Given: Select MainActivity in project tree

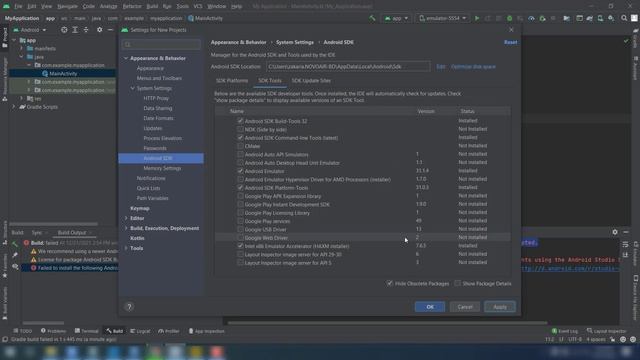Looking at the screenshot, I should point(63,74).
